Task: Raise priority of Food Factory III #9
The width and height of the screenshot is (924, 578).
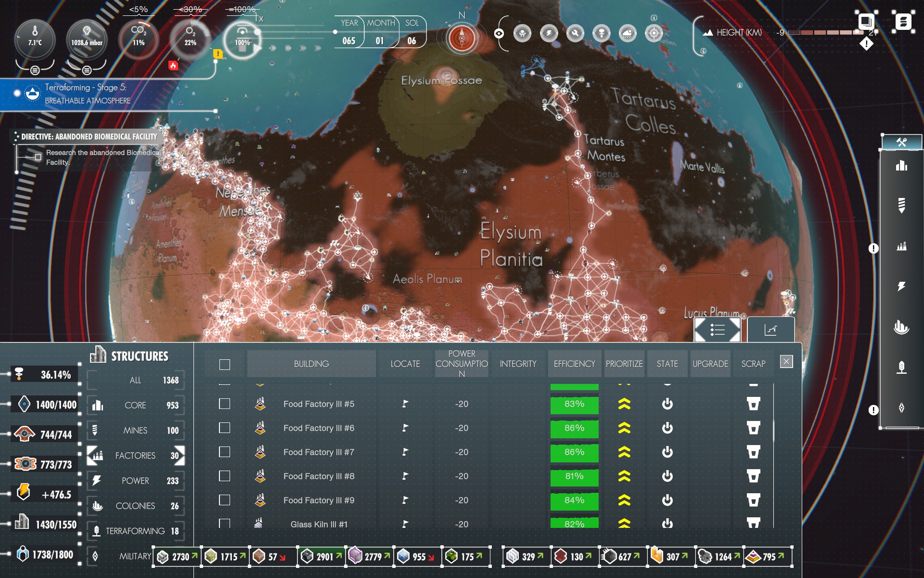Action: [x=624, y=500]
